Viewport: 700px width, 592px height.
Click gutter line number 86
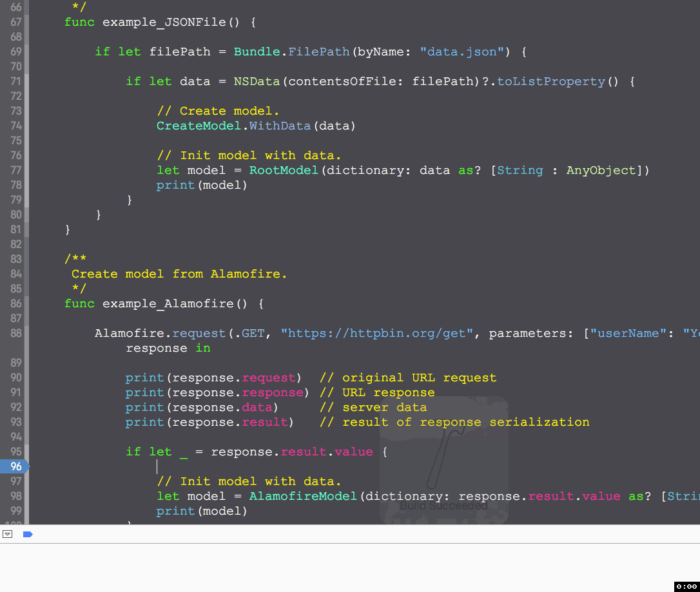point(16,303)
